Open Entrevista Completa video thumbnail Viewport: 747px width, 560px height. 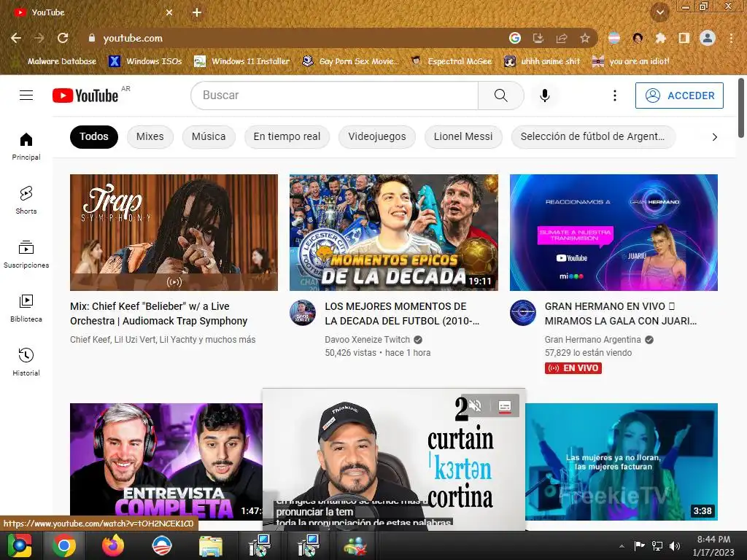pyautogui.click(x=166, y=462)
